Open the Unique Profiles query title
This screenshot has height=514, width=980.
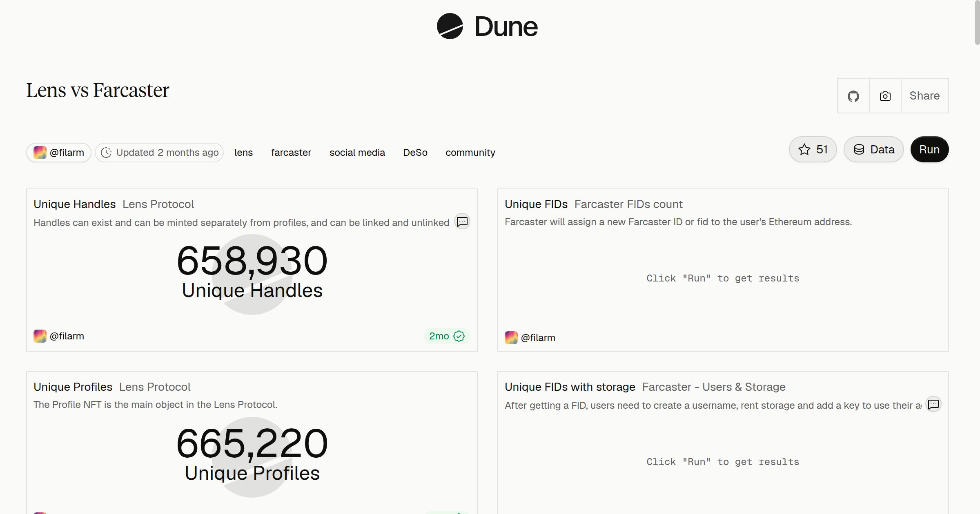coord(73,387)
